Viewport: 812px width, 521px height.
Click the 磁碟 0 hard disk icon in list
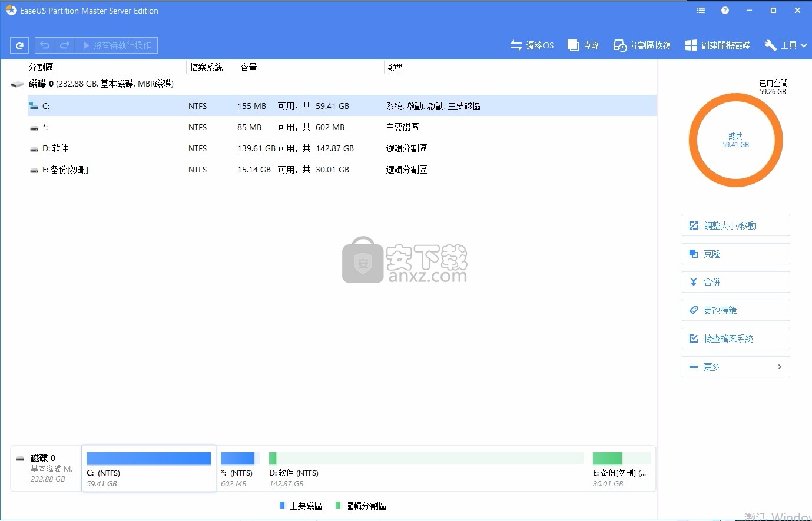(17, 84)
